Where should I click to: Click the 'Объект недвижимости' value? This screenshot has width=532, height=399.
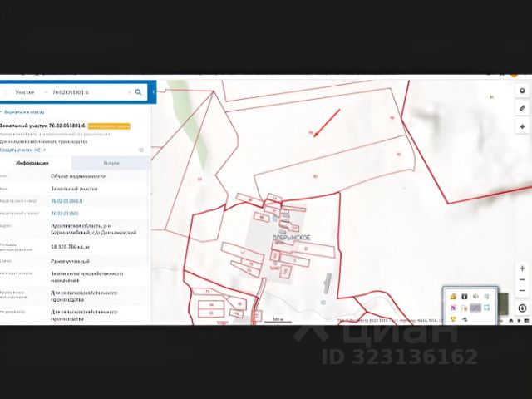click(x=78, y=176)
